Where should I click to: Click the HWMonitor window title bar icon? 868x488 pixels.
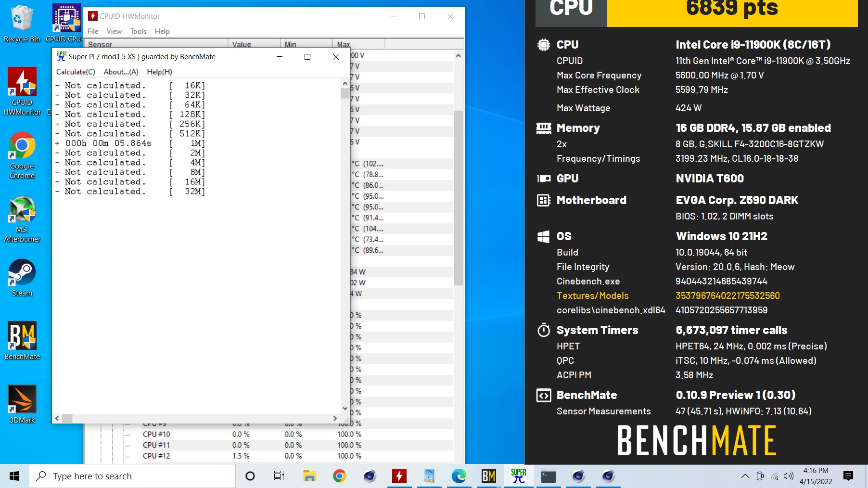pos(93,16)
